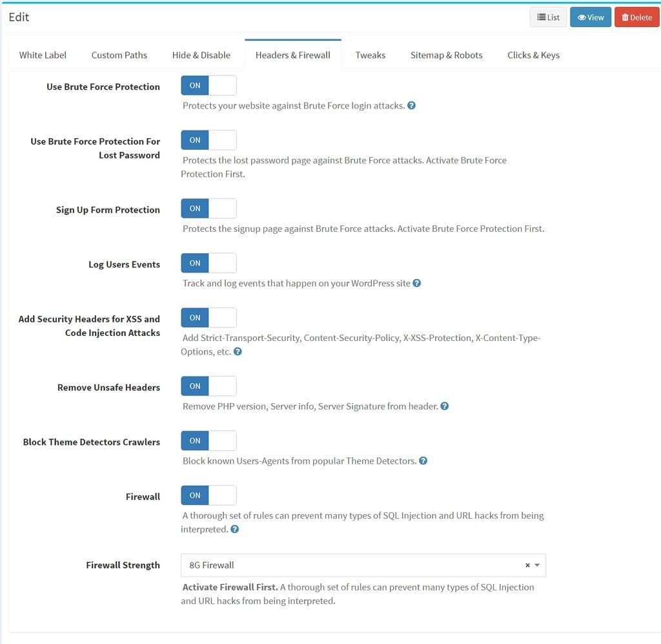Toggle Log Users Events switch
Screen dimensions: 661x644
click(208, 263)
